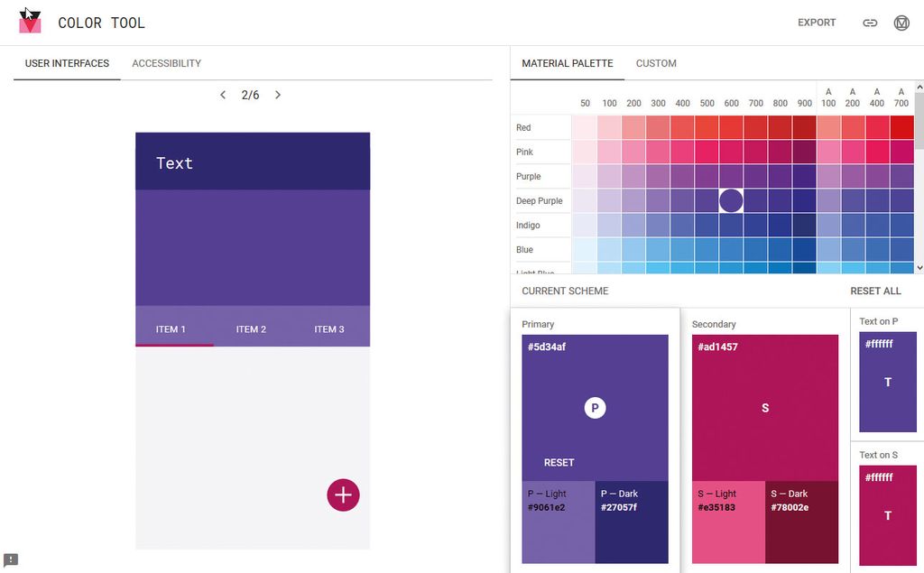Click the pink Color Tool logo
The image size is (924, 573).
point(30,22)
